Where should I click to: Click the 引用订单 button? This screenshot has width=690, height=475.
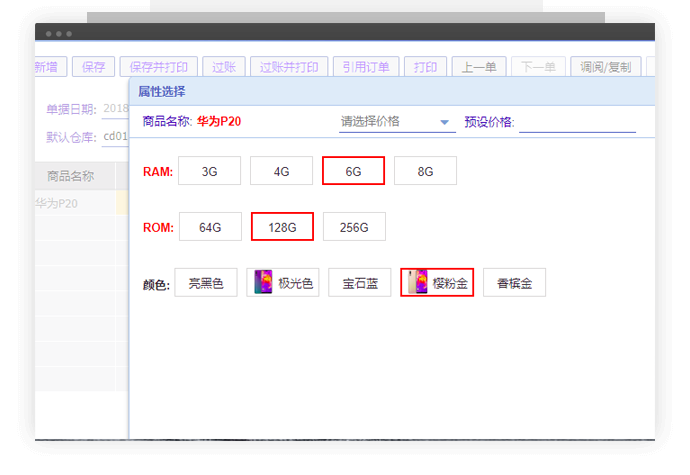coord(366,67)
